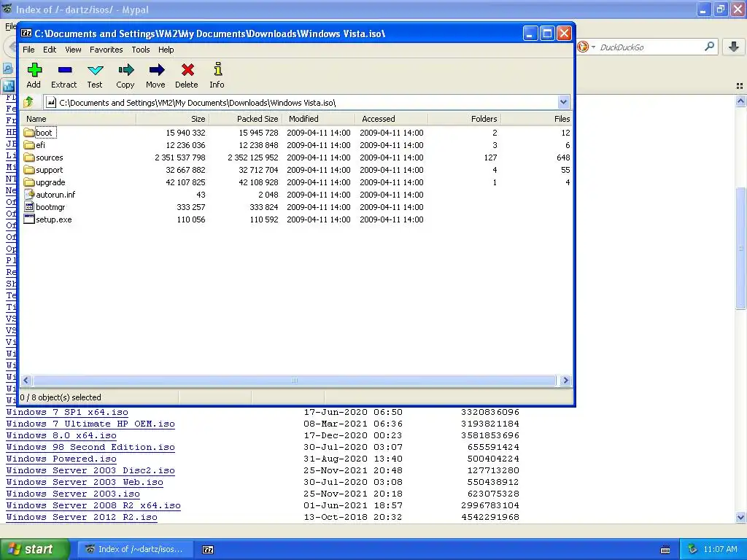Click the DuckDuckGo search magnifier icon
Image resolution: width=747 pixels, height=560 pixels.
tap(709, 46)
